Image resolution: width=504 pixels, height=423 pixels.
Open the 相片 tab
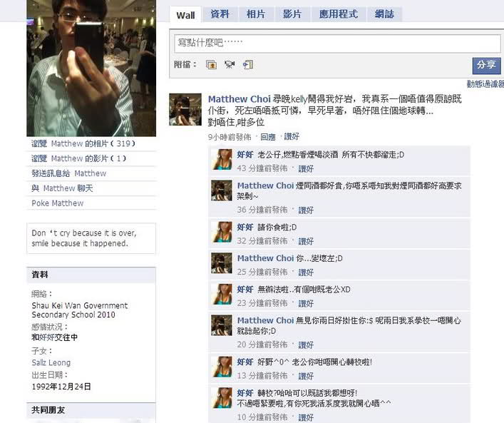[256, 14]
